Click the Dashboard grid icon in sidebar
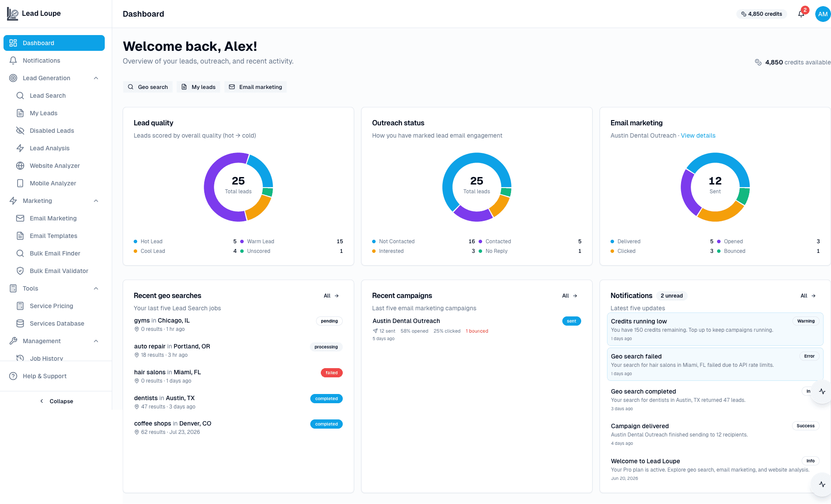The height and width of the screenshot is (504, 831). click(13, 43)
